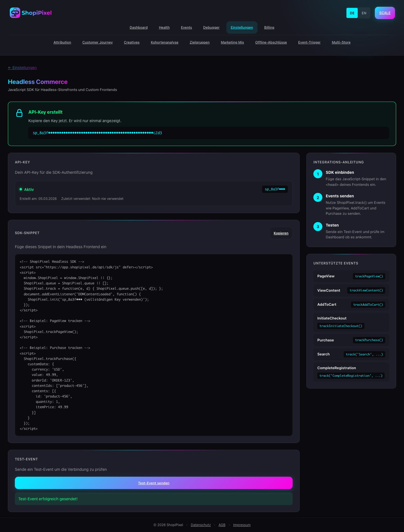Click the API-Key erstellt heading
This screenshot has height=532, width=404.
pyautogui.click(x=45, y=112)
